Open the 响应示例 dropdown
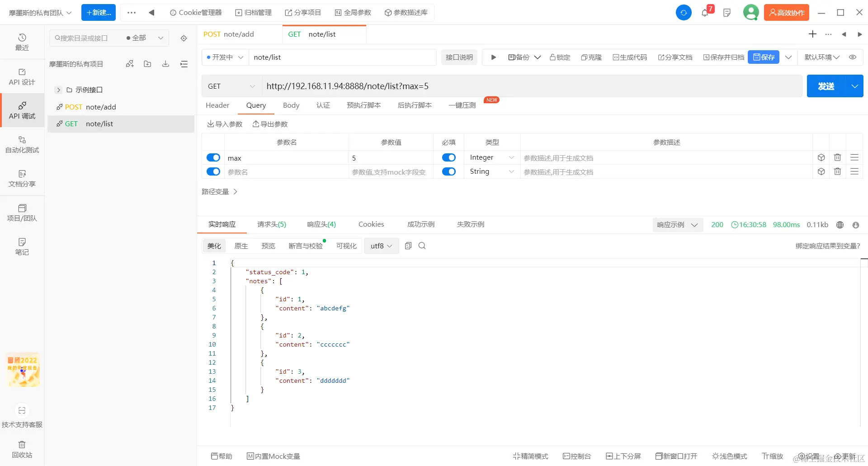Screen dimensions: 868x466 tap(677, 225)
